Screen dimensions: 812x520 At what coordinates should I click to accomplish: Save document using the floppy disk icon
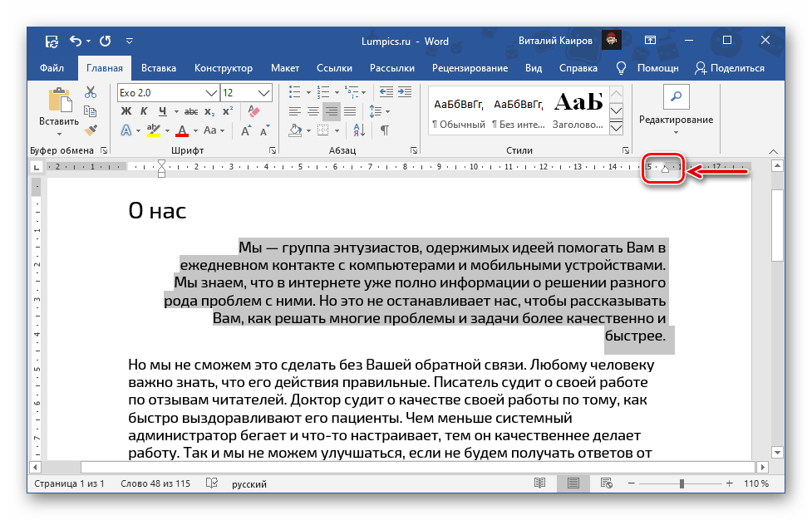pyautogui.click(x=52, y=40)
